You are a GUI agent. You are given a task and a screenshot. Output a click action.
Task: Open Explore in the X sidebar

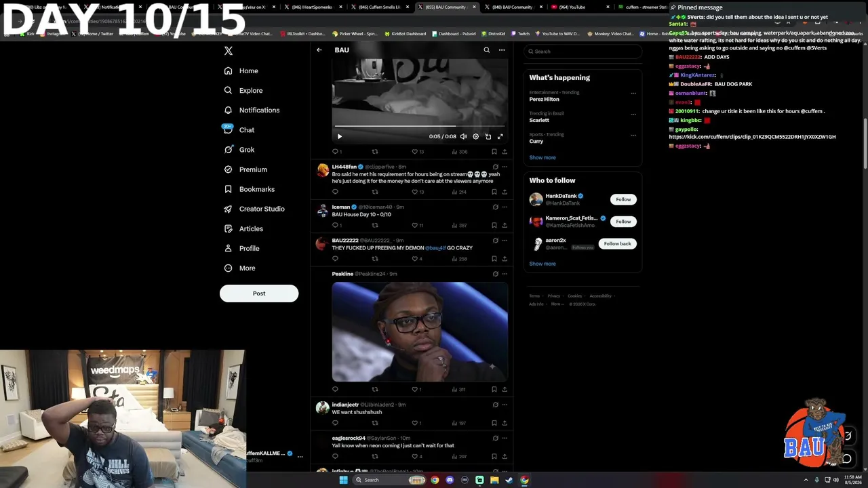243,90
